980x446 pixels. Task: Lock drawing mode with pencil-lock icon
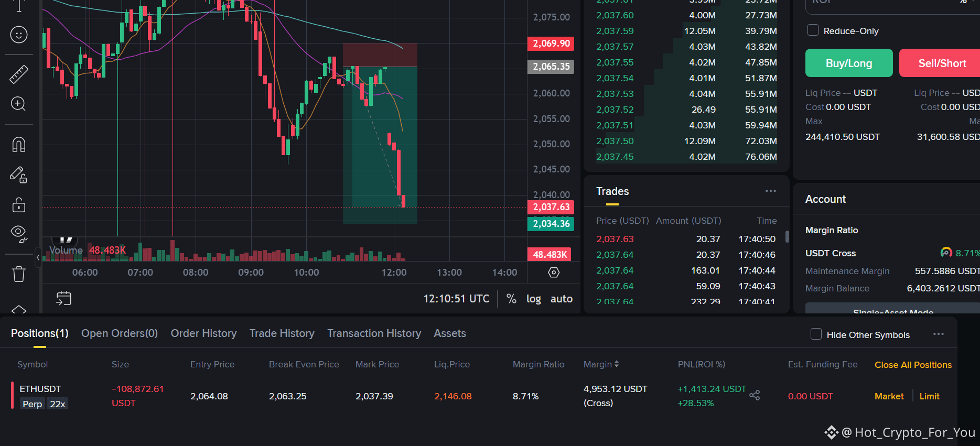(19, 175)
